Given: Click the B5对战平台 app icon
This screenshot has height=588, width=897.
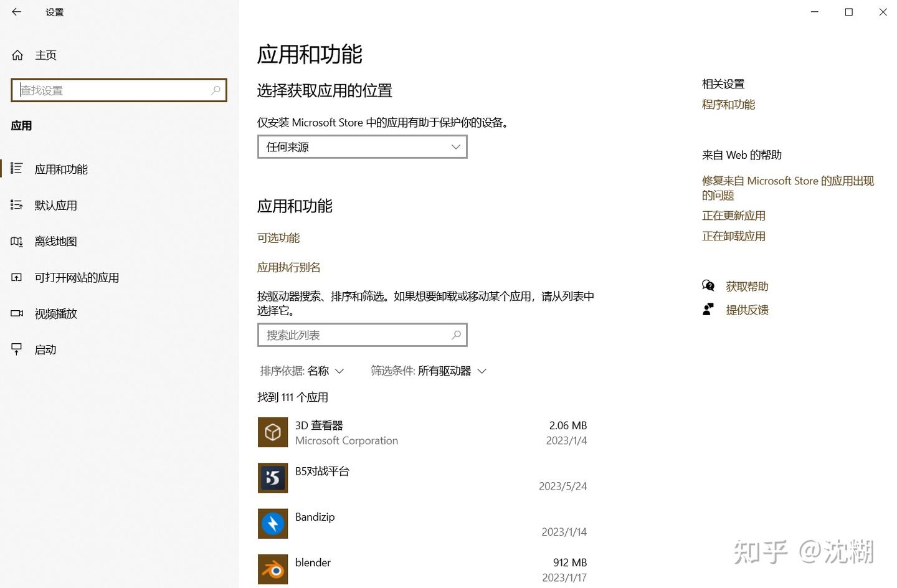Looking at the screenshot, I should 272,478.
